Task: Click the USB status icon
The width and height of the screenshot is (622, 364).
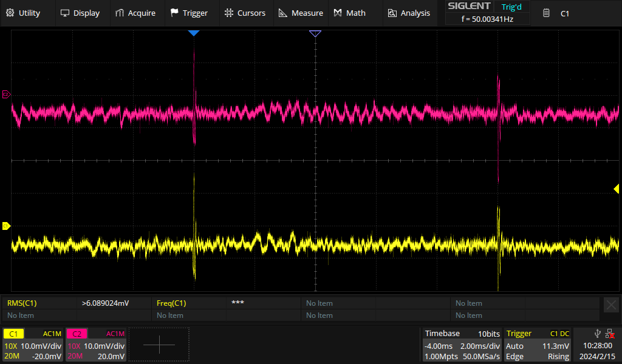Action: [x=598, y=334]
